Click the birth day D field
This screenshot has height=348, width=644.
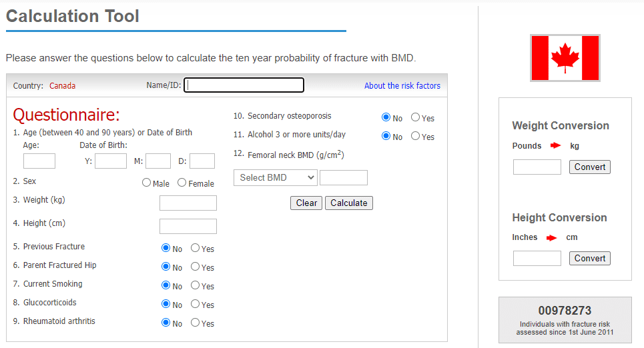pyautogui.click(x=202, y=161)
